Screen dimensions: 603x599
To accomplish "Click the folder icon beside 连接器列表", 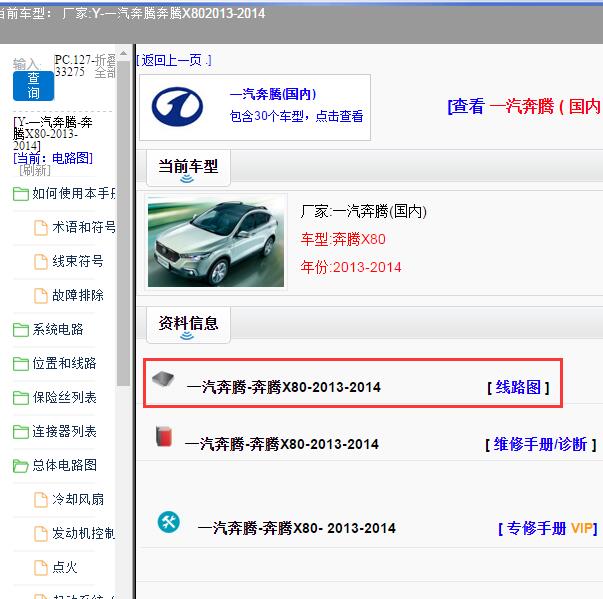I will 21,432.
